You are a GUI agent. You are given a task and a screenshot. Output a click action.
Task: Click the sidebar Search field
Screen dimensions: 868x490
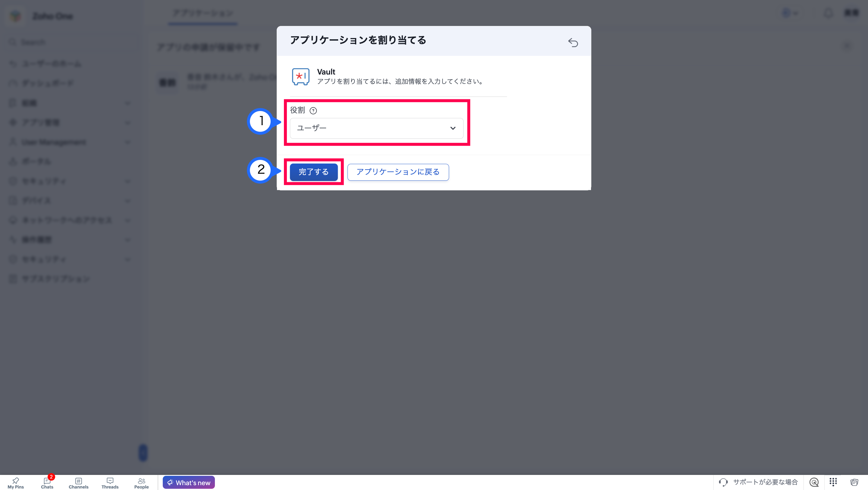tap(71, 42)
